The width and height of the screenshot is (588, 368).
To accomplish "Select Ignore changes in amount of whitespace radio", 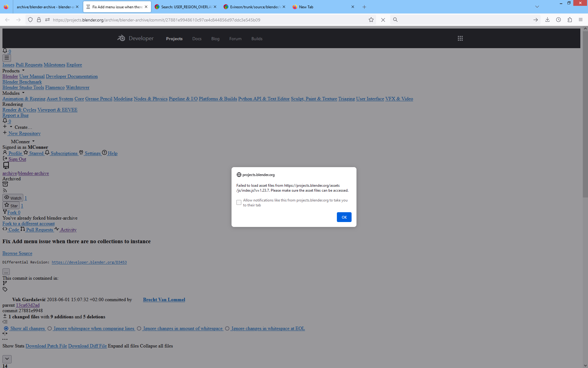I will coord(139,328).
